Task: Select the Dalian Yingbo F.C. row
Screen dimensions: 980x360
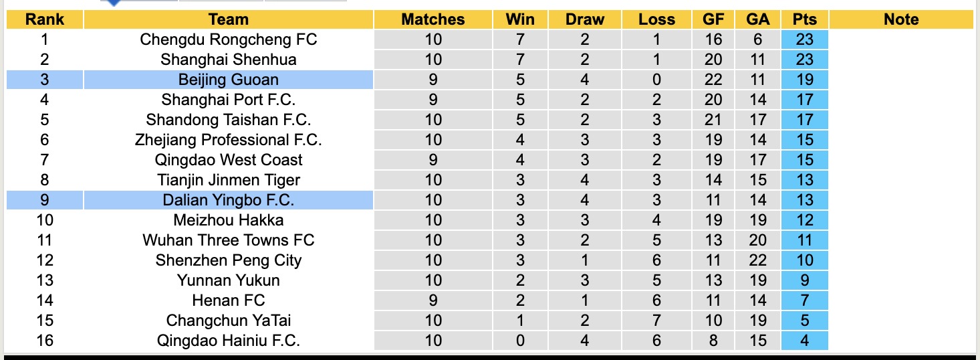Action: coord(228,200)
